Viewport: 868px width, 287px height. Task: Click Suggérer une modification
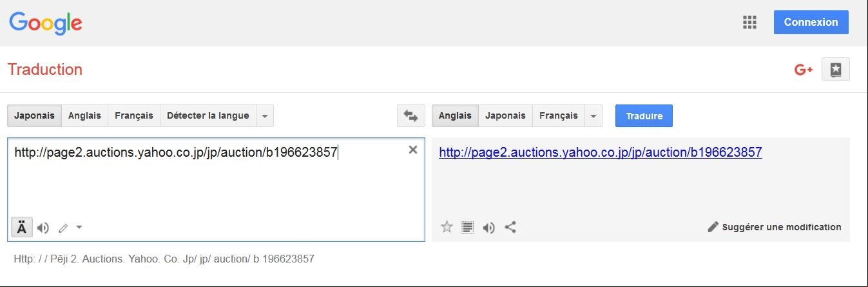pos(775,227)
